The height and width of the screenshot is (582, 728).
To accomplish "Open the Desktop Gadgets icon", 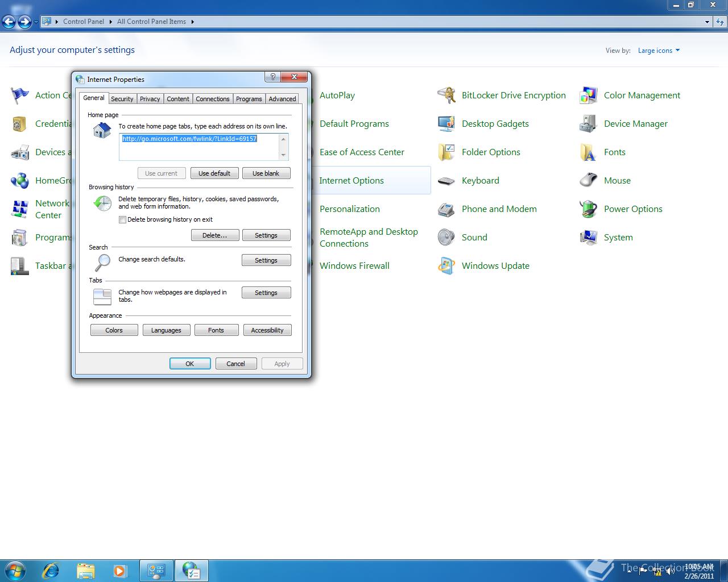I will (x=446, y=124).
